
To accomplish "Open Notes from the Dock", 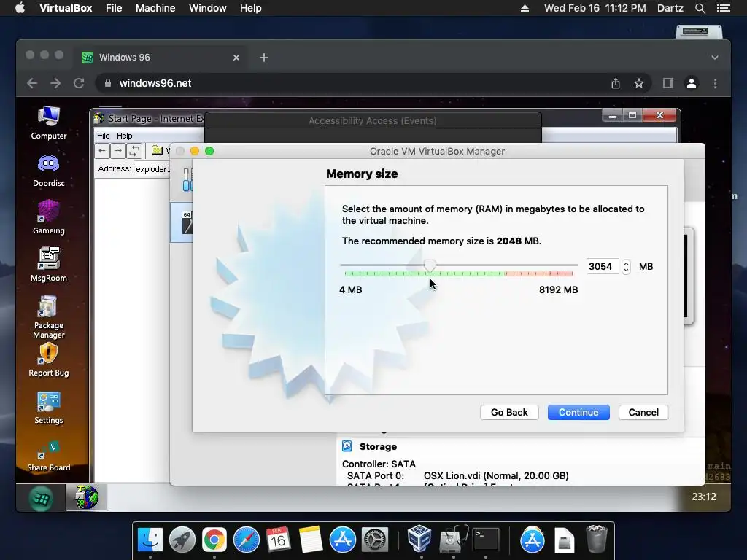I will tap(311, 540).
